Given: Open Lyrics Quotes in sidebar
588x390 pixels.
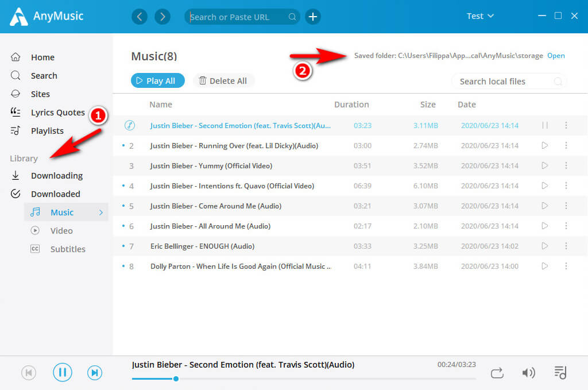Looking at the screenshot, I should [x=58, y=113].
